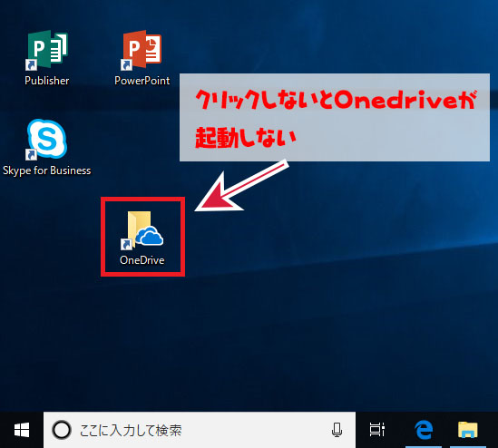Click the "OneDrive" text label

point(142,260)
